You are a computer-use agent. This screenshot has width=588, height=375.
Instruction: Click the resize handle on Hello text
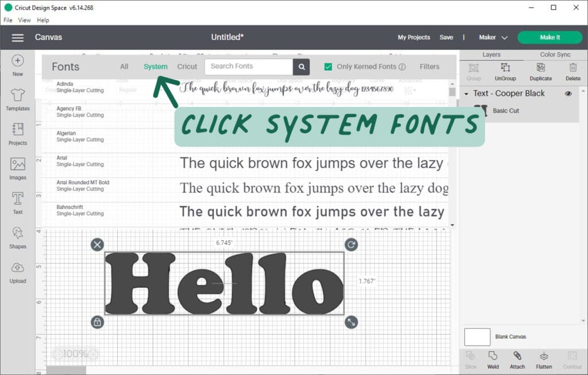[x=351, y=322]
